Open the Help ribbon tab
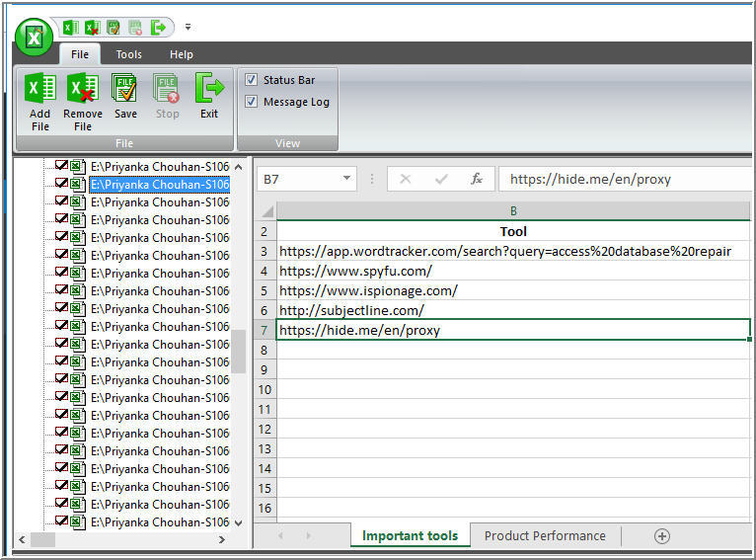 tap(182, 54)
